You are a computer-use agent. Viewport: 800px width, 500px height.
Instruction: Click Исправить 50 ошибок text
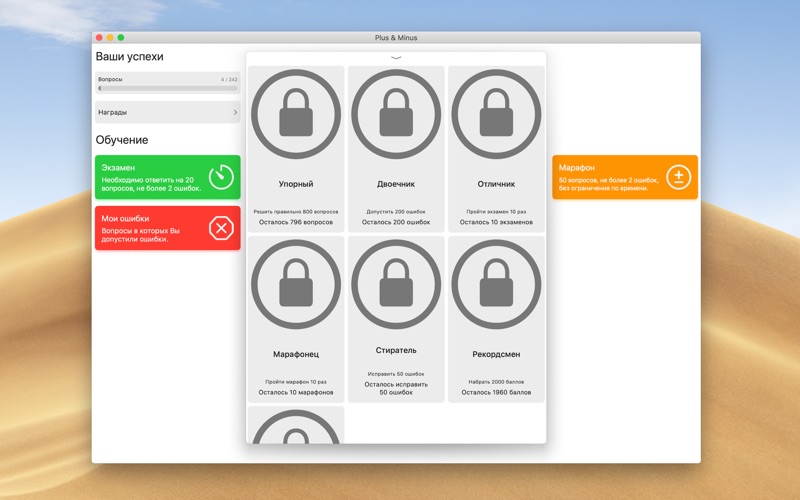click(x=396, y=374)
